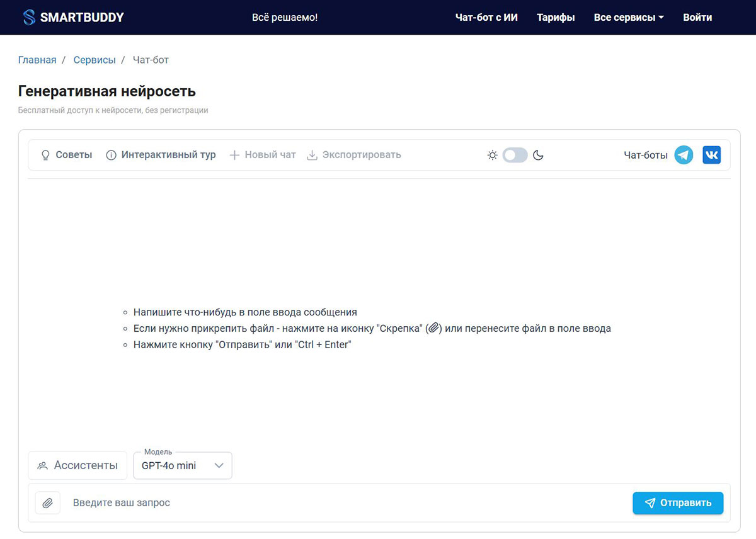This screenshot has height=539, width=756.
Task: Open the Telegram chat-bot icon
Action: pyautogui.click(x=684, y=154)
